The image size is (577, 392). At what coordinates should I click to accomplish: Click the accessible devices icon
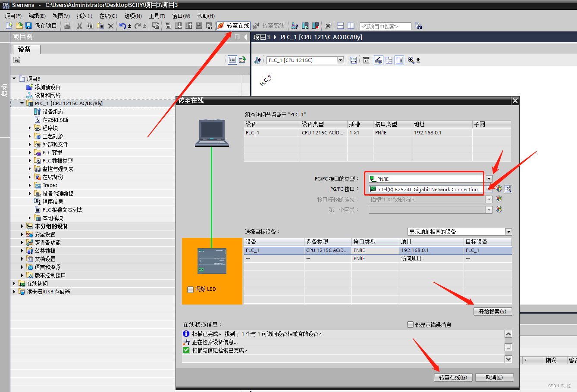tap(295, 26)
